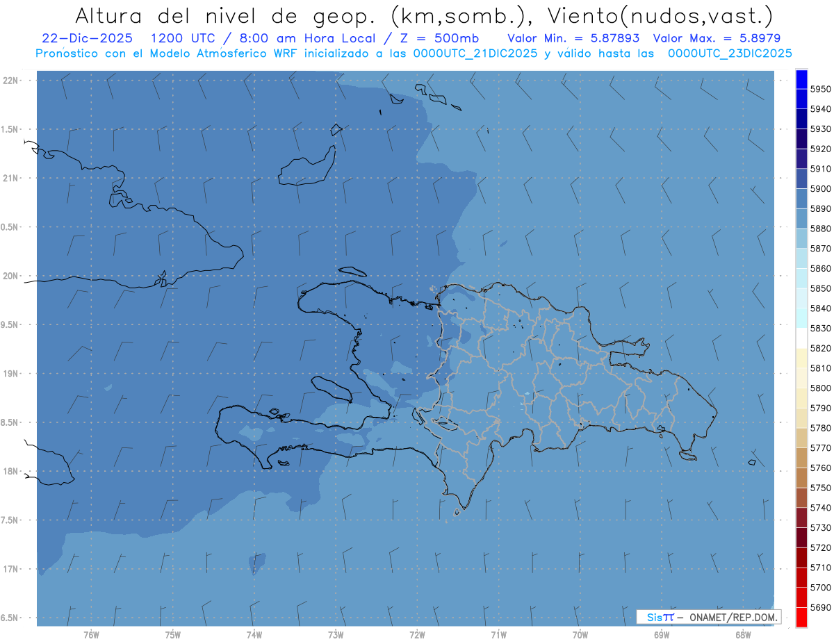The image size is (834, 644).
Task: Click the '1.5N' latitude label
Action: pyautogui.click(x=10, y=129)
